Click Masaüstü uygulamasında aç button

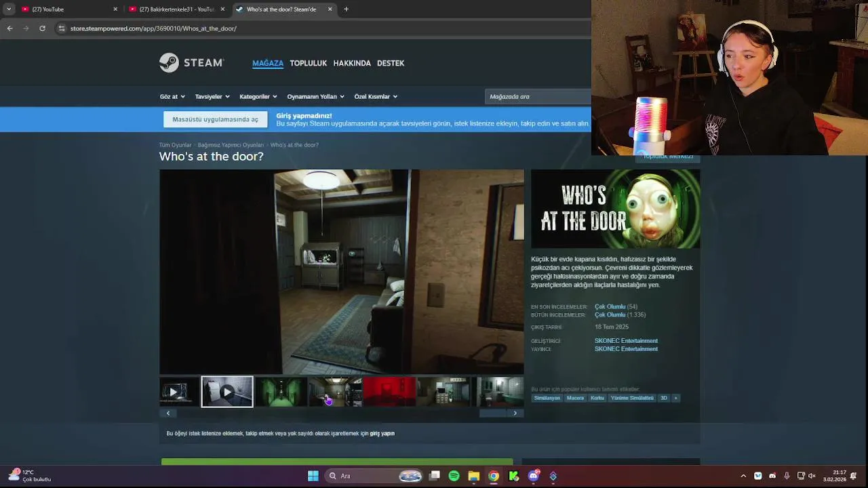215,119
